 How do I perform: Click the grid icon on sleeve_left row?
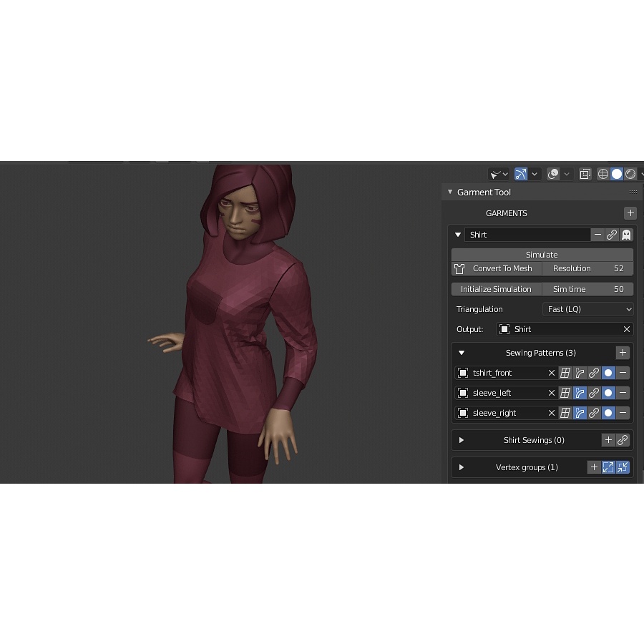[x=565, y=393]
